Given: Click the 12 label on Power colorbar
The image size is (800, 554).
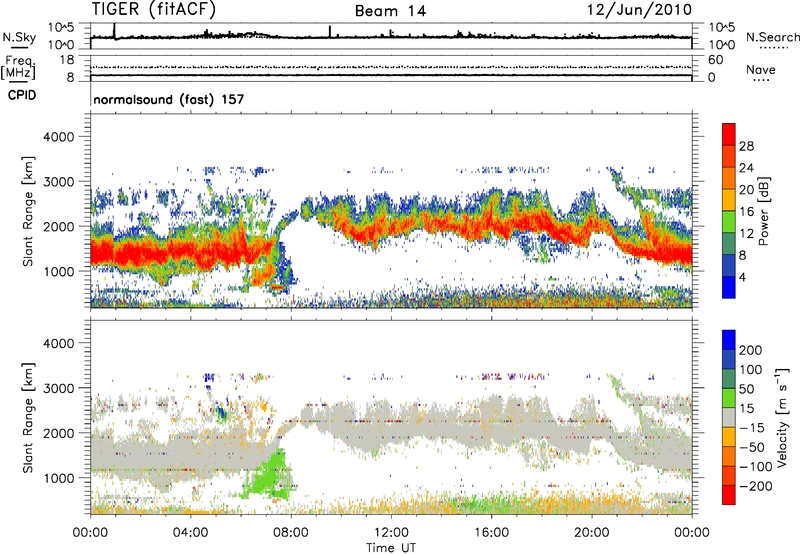Looking at the screenshot, I should coord(746,234).
